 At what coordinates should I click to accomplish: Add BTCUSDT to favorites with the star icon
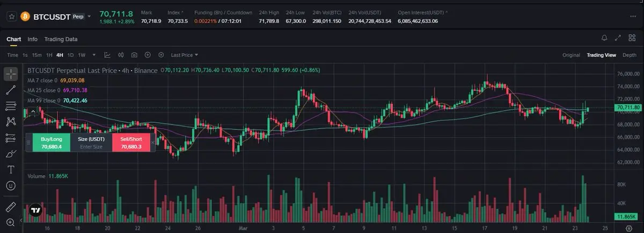11,17
